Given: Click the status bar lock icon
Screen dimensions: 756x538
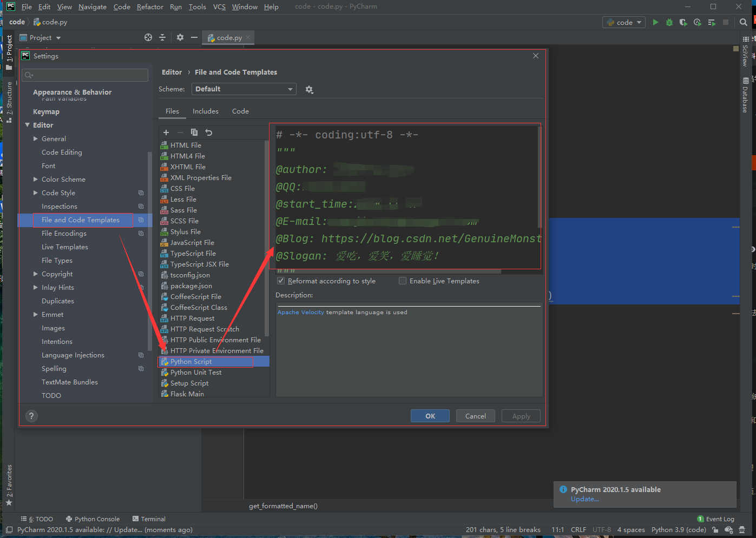Looking at the screenshot, I should tap(715, 530).
